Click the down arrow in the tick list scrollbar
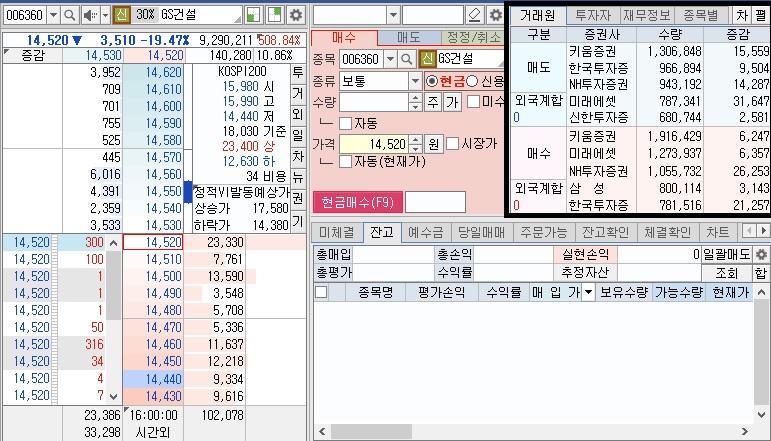 click(x=114, y=396)
